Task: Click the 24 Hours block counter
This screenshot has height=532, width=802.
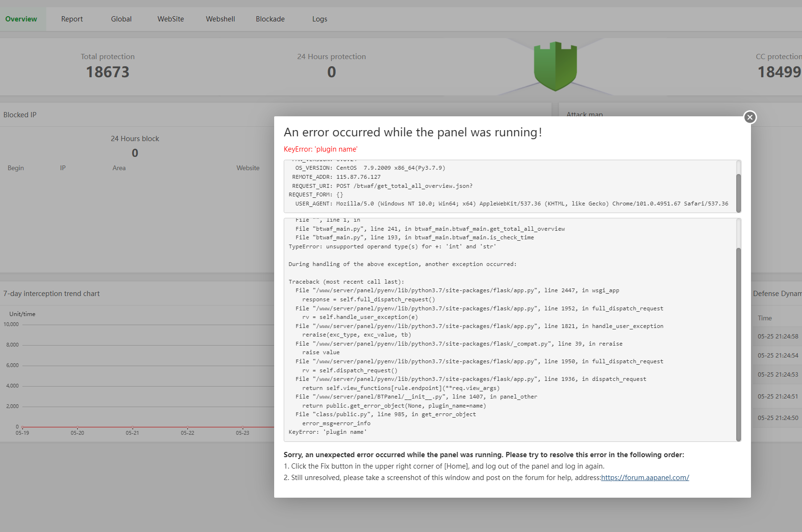Action: [135, 153]
